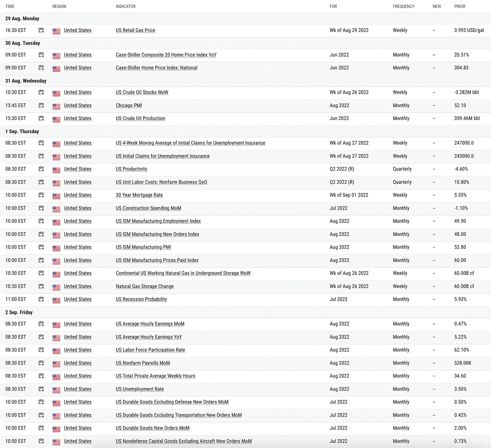Add US Crude Oil Stocks WoW to calendar
The height and width of the screenshot is (448, 491).
point(41,92)
